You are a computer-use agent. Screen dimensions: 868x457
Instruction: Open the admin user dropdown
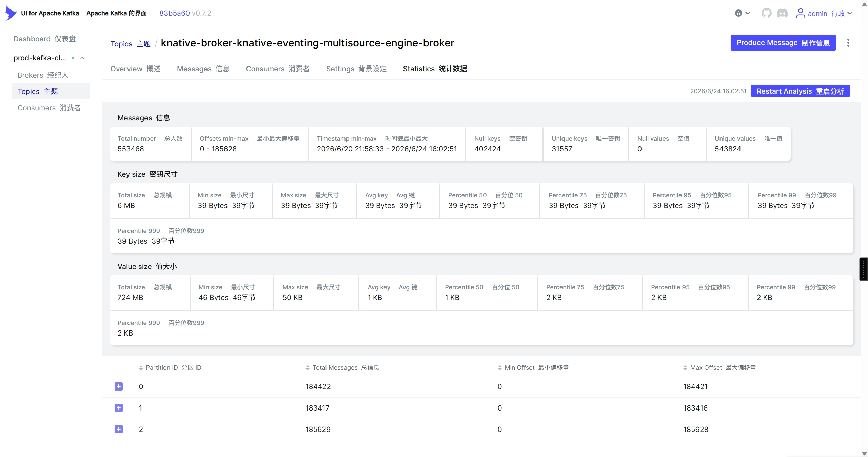tap(824, 13)
